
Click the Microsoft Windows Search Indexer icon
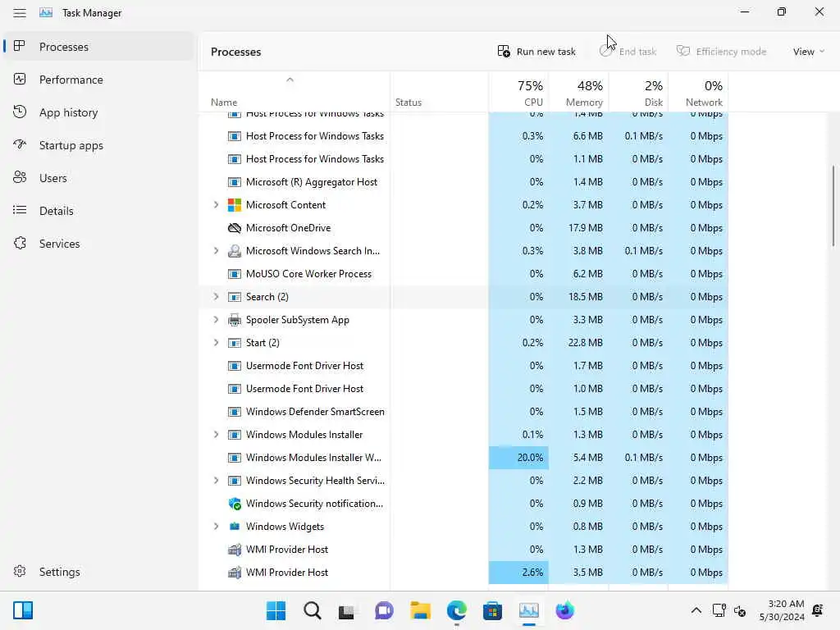[234, 251]
